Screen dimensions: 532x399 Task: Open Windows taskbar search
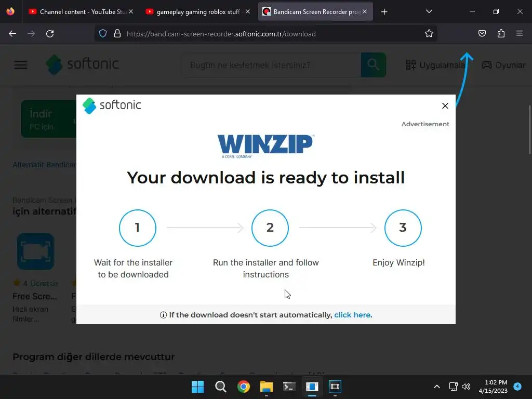pos(220,387)
